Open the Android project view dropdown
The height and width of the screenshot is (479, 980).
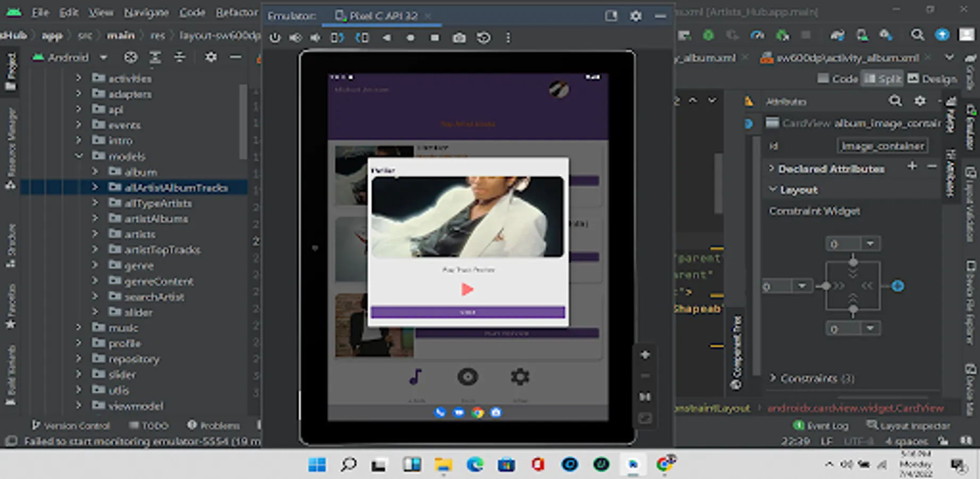[x=103, y=57]
